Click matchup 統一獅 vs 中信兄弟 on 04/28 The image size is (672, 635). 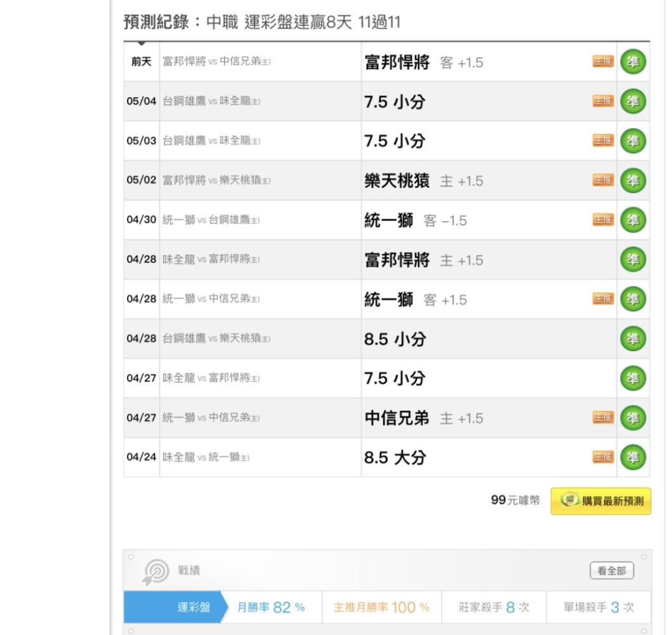tap(211, 299)
